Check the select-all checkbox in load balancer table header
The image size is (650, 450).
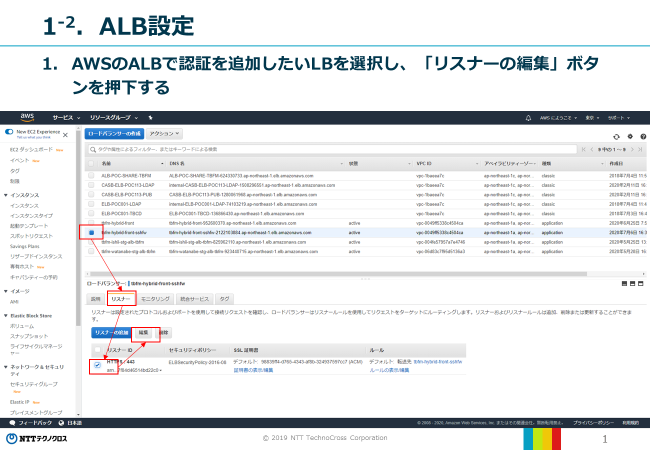click(91, 164)
